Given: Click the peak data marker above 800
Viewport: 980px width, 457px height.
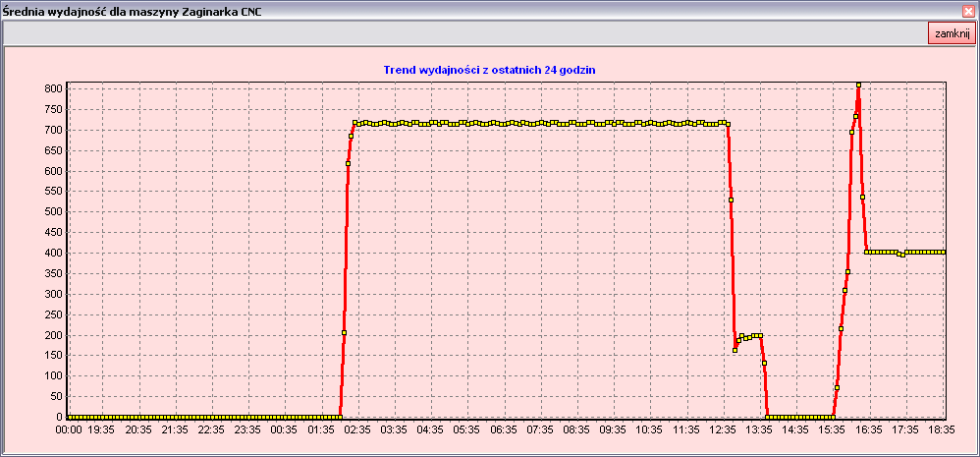Looking at the screenshot, I should [859, 86].
